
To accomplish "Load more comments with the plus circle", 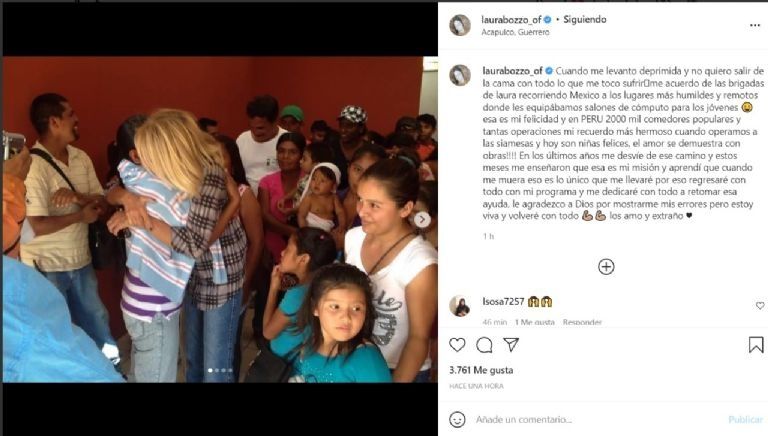I will click(606, 266).
